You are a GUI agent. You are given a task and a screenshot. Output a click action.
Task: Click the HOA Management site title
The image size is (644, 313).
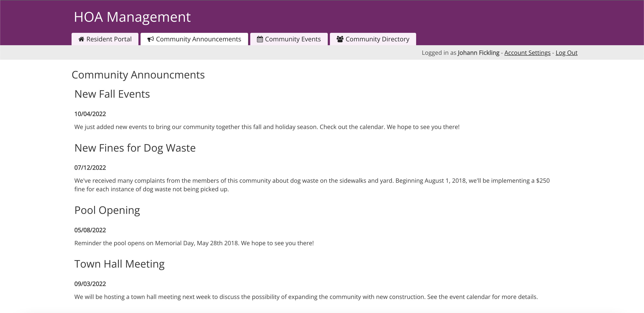click(x=132, y=17)
